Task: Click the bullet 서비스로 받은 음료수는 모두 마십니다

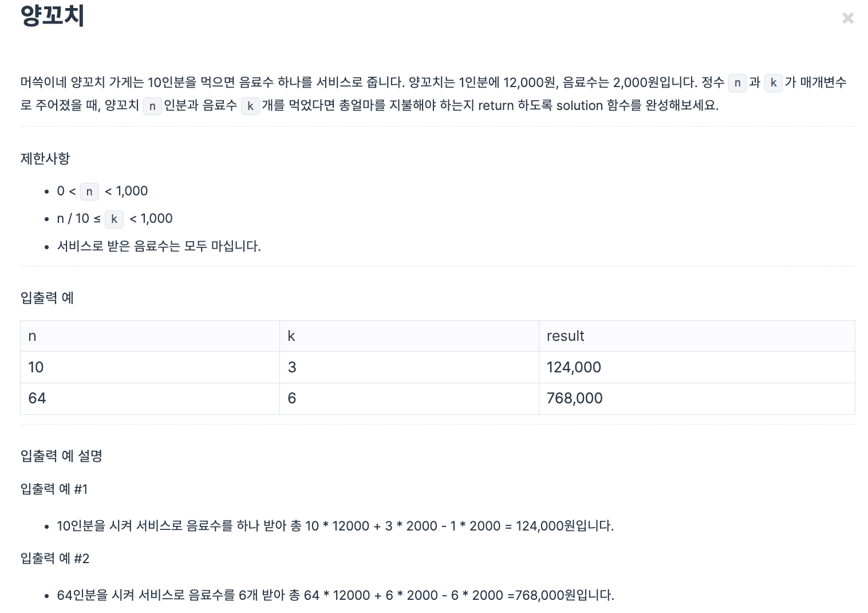Action: pyautogui.click(x=159, y=246)
